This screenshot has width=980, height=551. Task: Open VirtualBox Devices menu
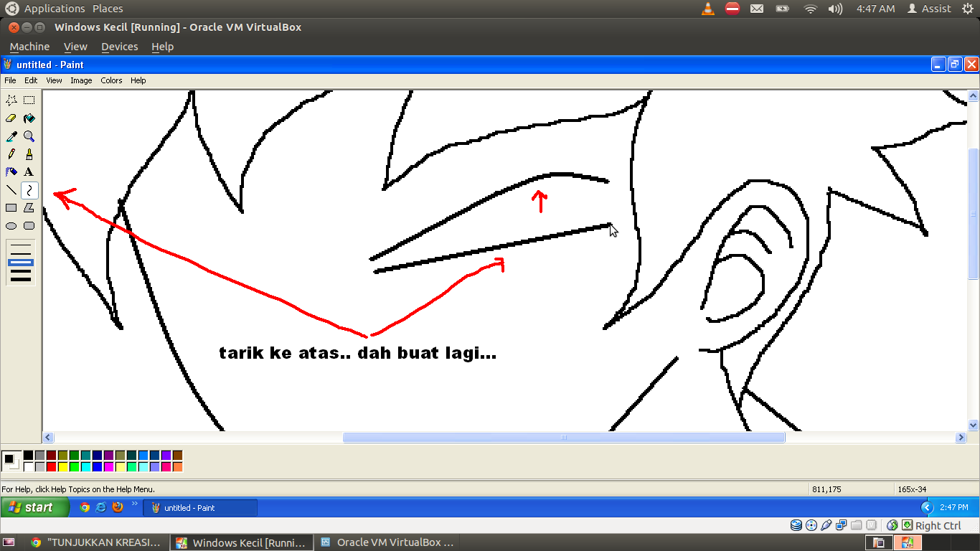pos(119,47)
